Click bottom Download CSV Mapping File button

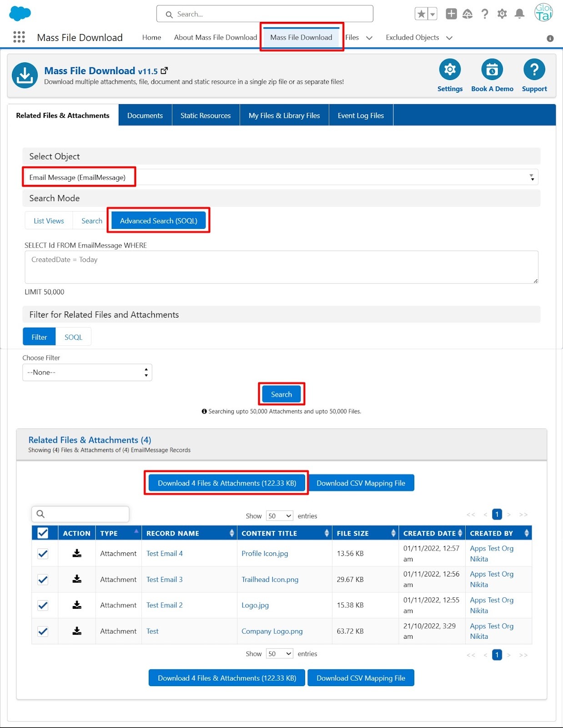tap(361, 677)
